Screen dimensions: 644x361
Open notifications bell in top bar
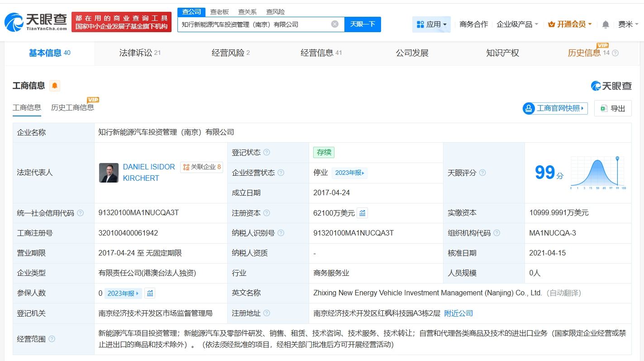coord(606,24)
